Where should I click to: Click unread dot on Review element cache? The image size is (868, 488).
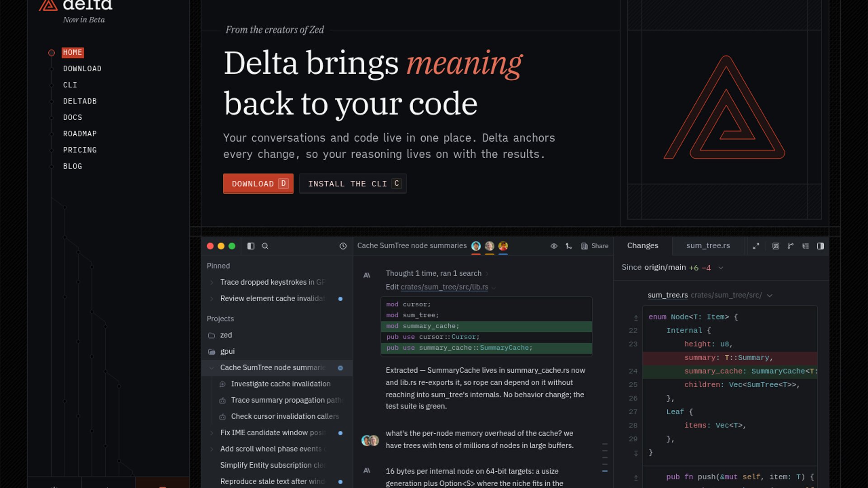340,299
